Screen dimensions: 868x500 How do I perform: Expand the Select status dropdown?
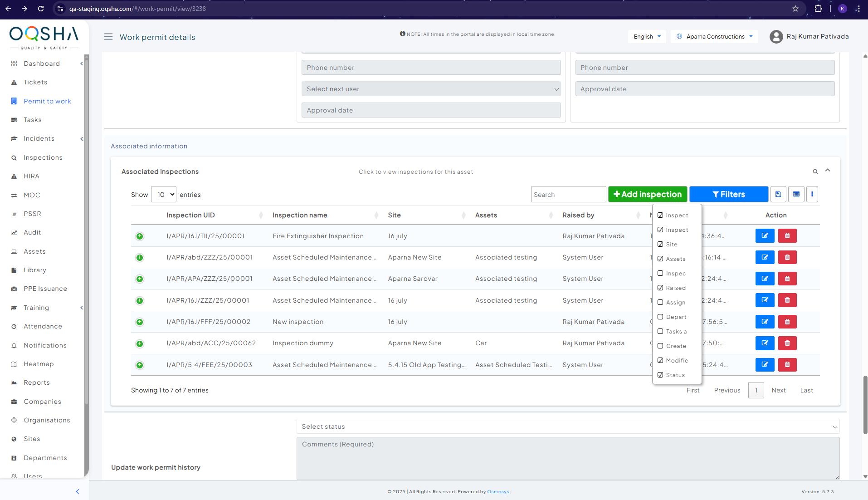(568, 426)
